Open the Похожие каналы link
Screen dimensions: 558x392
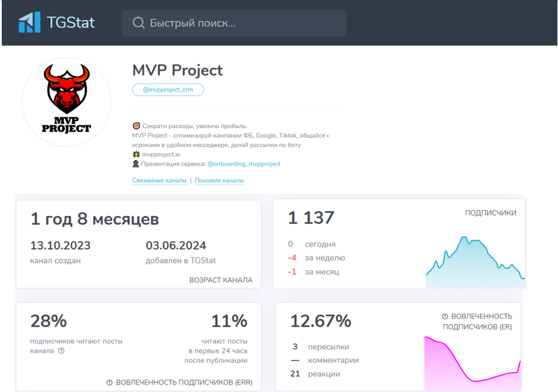pyautogui.click(x=219, y=181)
